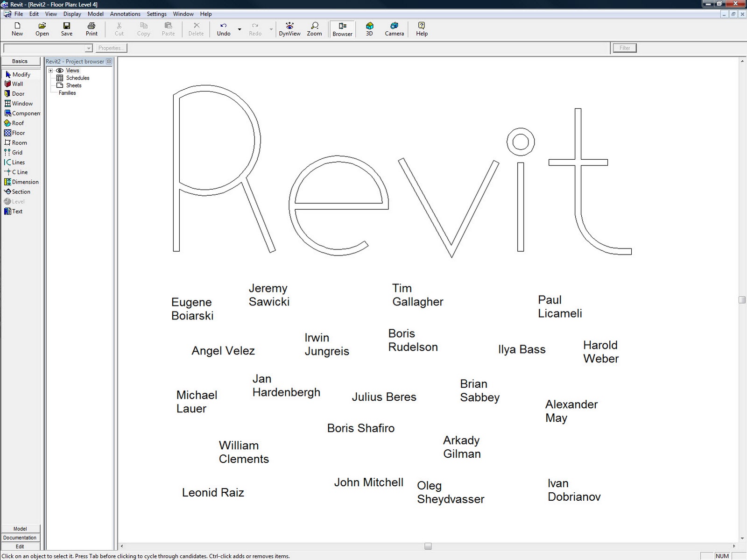Open the Annotations menu
The height and width of the screenshot is (560, 747).
(x=125, y=14)
